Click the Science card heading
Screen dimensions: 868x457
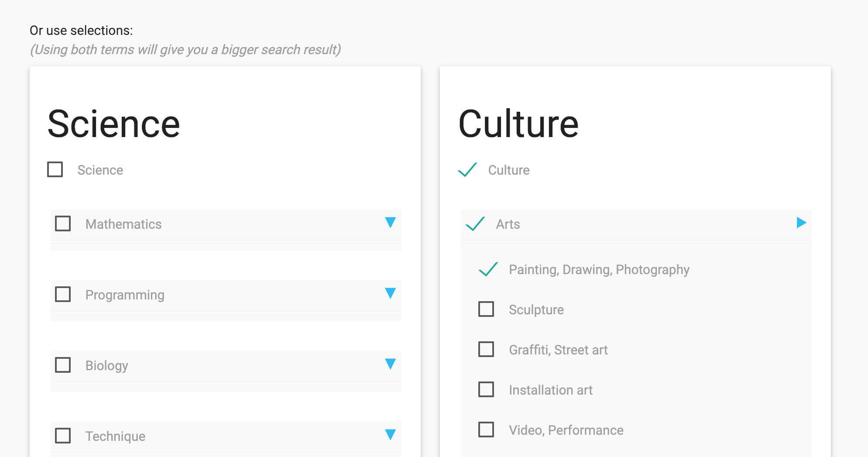click(113, 124)
